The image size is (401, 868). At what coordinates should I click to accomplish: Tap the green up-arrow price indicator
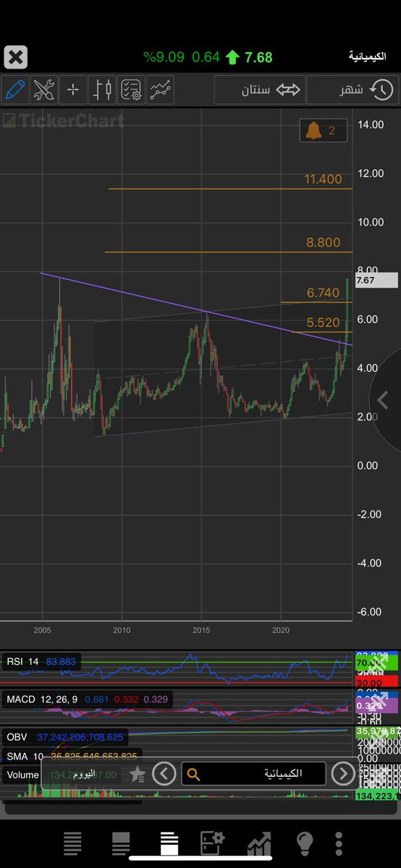click(232, 56)
